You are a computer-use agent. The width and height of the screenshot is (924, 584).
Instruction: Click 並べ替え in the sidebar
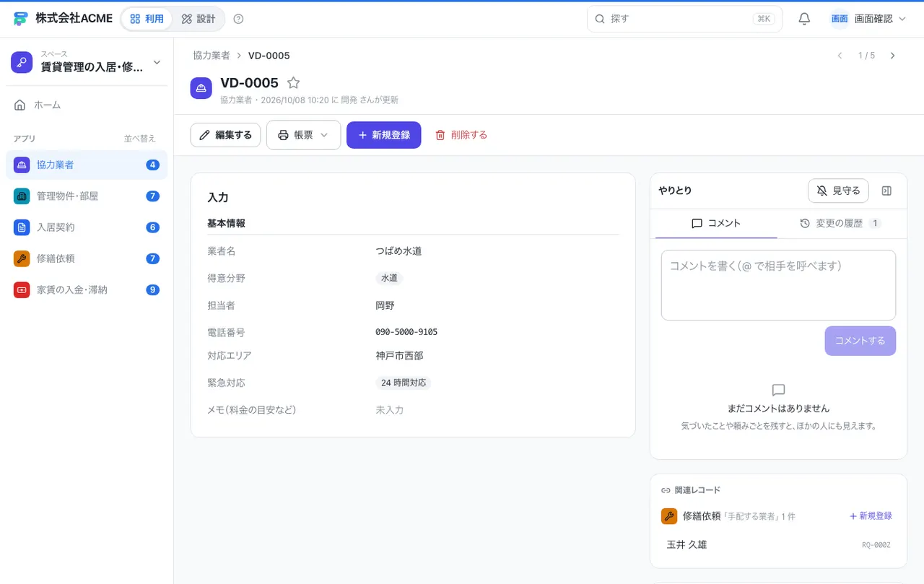139,139
